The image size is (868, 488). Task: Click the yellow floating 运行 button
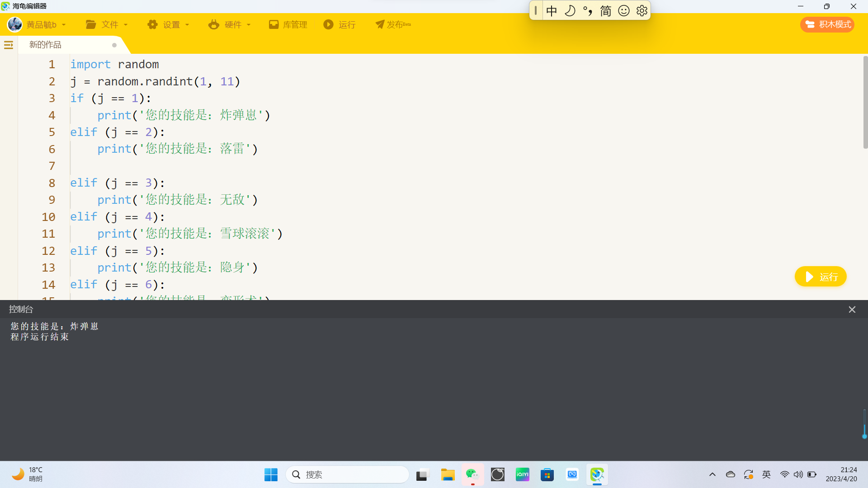pyautogui.click(x=821, y=277)
